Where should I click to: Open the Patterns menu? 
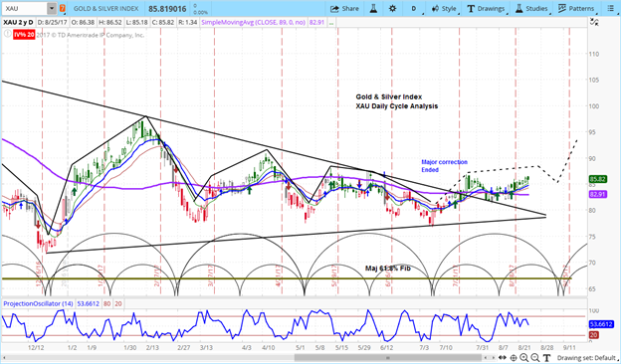click(576, 8)
